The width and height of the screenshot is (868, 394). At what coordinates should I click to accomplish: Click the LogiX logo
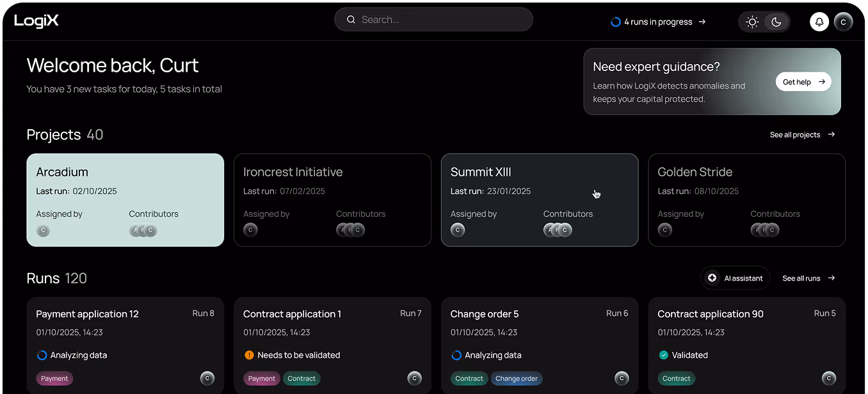[x=36, y=20]
